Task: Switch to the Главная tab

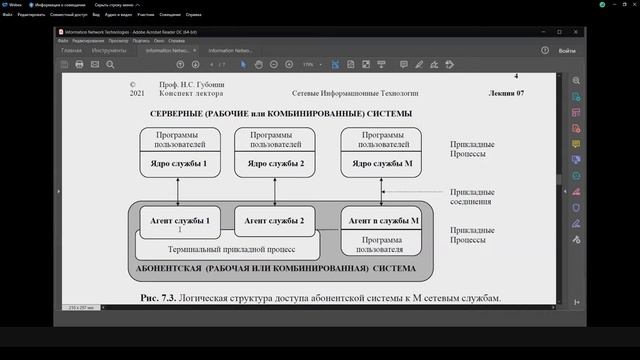Action: pos(71,51)
